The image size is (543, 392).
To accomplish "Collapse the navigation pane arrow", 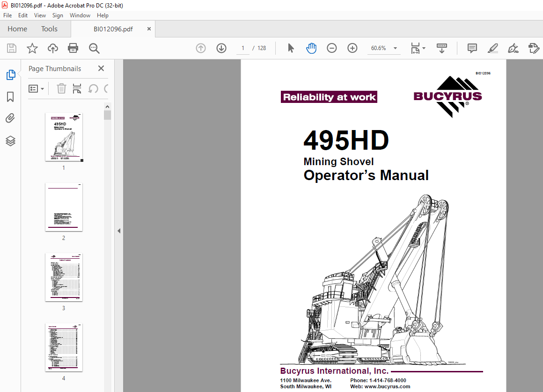I will (x=119, y=231).
